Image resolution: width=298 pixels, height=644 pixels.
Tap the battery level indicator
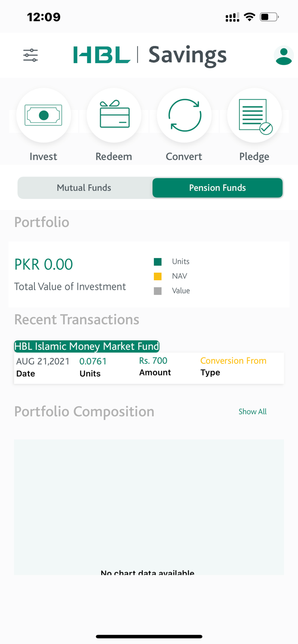[269, 16]
